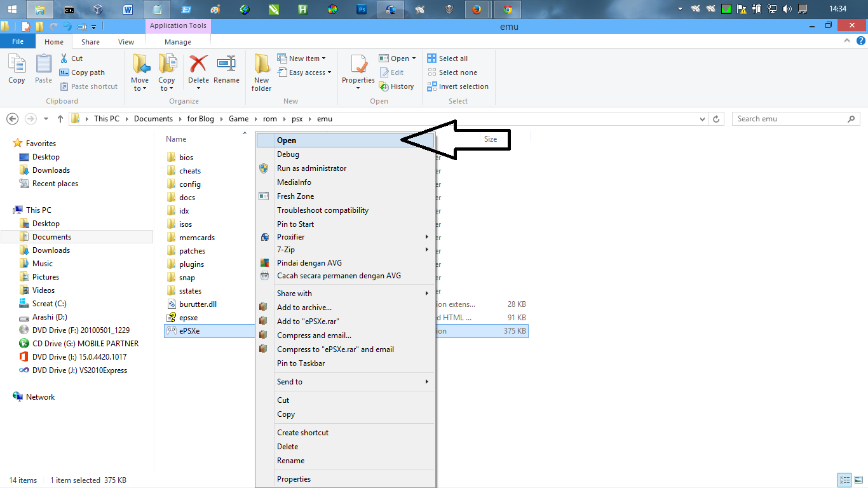Image resolution: width=868 pixels, height=488 pixels.
Task: Click the volume icon in system tray
Action: click(x=787, y=9)
